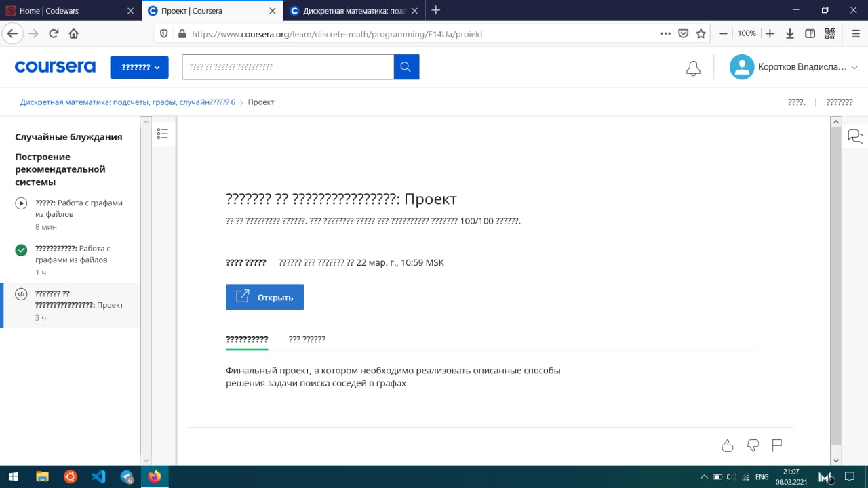This screenshot has height=488, width=868.
Task: Open the discussion chat bubbles icon
Action: click(x=855, y=137)
